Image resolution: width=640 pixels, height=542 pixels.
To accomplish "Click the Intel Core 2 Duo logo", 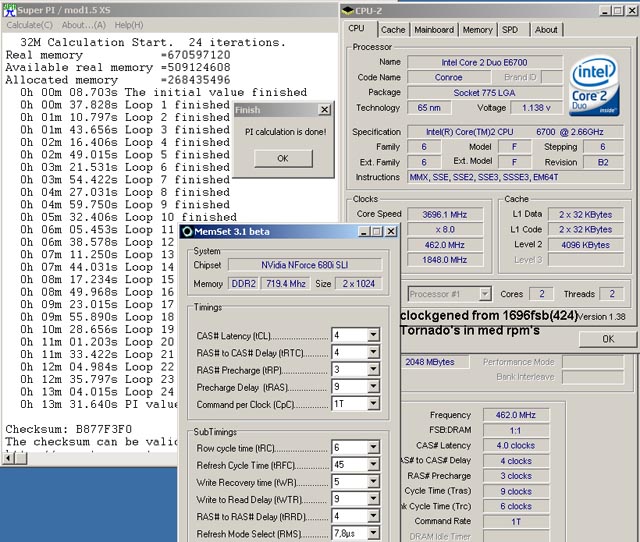I will (x=594, y=87).
